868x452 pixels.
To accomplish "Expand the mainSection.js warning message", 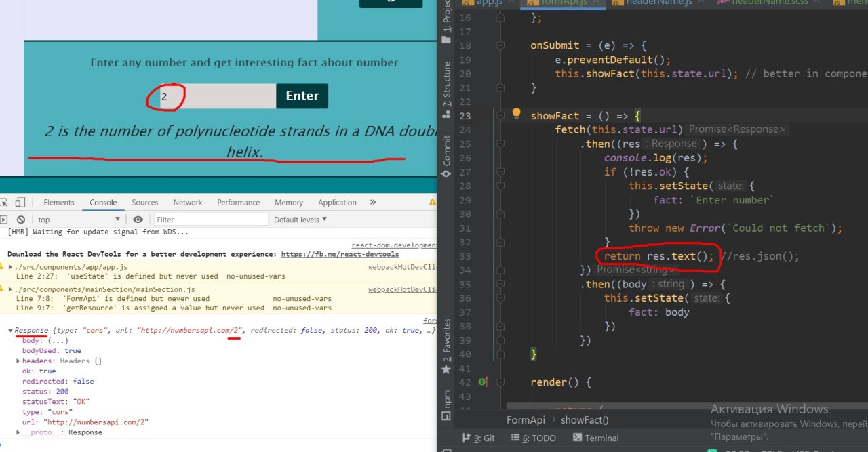I will [11, 289].
